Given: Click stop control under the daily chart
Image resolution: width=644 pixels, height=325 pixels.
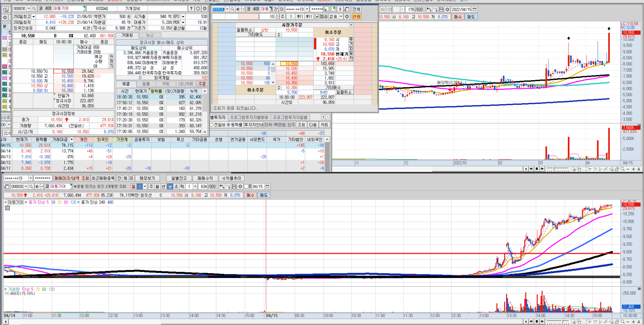Looking at the screenshot, I should click(x=537, y=169).
